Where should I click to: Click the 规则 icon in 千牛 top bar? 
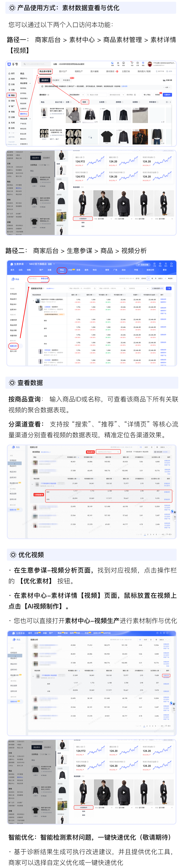(x=124, y=64)
